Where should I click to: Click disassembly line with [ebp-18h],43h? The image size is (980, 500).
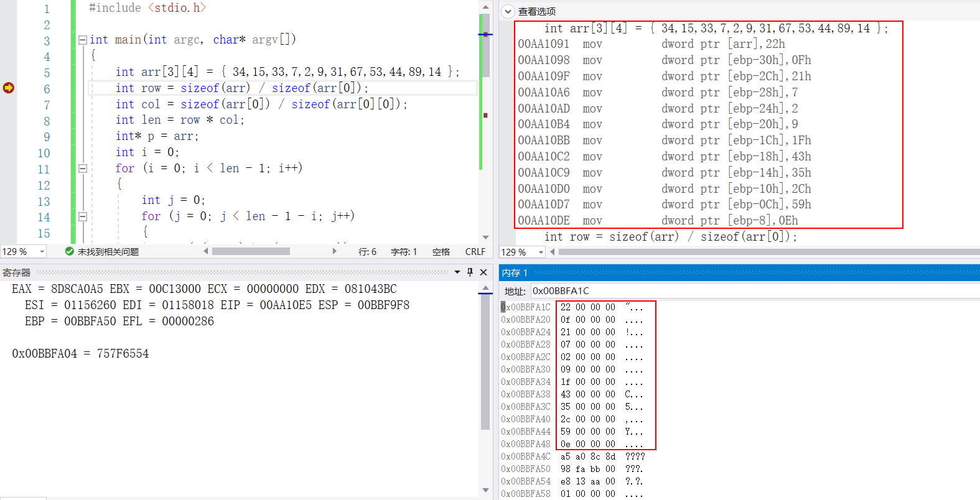click(x=665, y=157)
